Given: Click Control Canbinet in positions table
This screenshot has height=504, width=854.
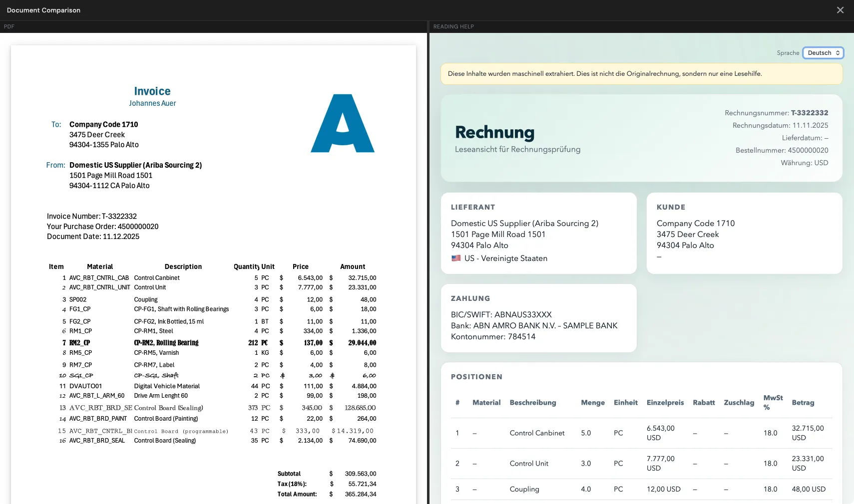Looking at the screenshot, I should click(x=537, y=433).
